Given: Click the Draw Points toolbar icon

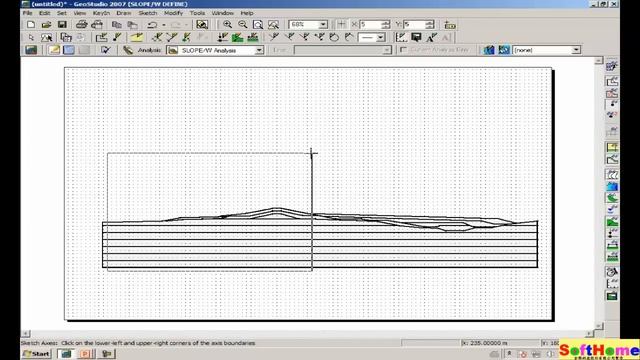Looking at the screenshot, I should 117,38.
